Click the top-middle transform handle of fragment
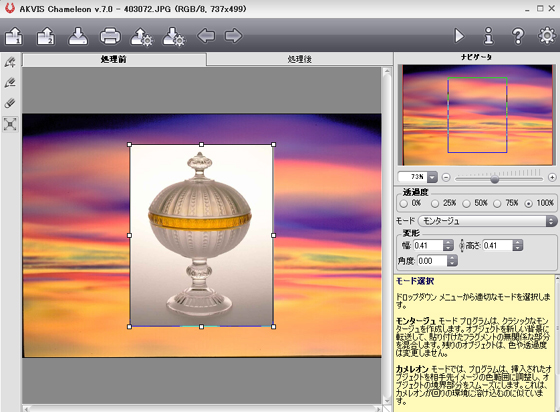This screenshot has width=560, height=412. [201, 145]
